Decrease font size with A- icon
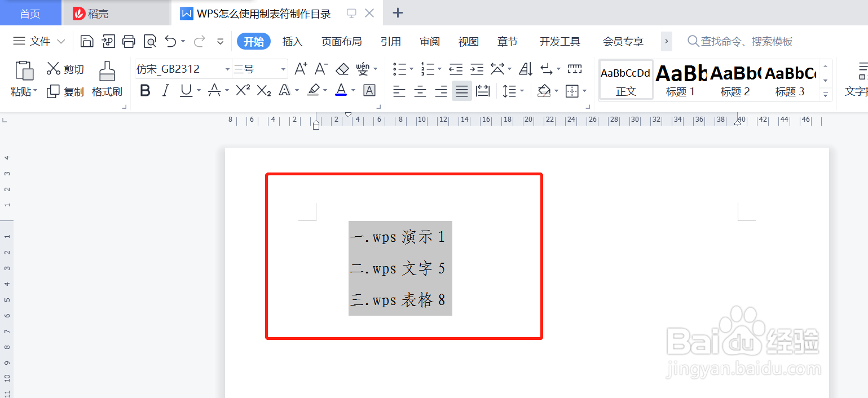 coord(321,69)
